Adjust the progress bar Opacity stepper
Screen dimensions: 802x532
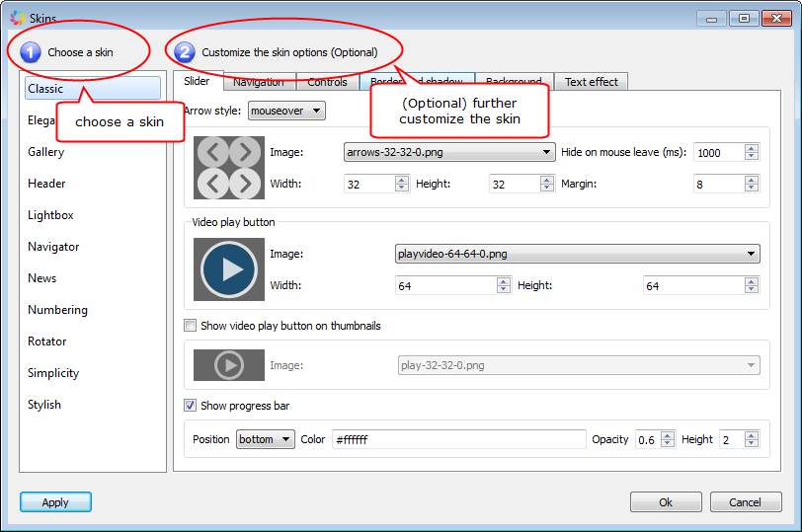click(x=668, y=439)
